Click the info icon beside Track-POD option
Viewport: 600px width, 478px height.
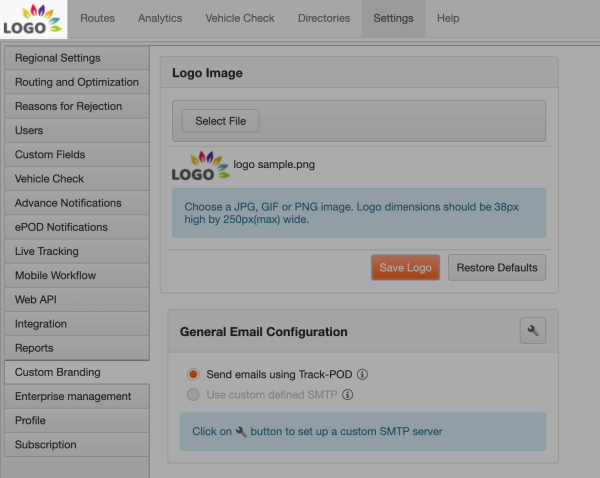pos(362,374)
